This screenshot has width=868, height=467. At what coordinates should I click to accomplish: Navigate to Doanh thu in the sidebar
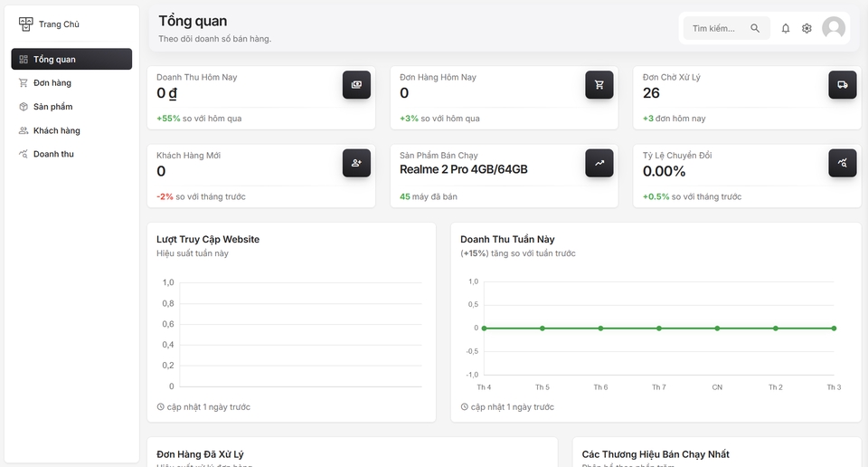pos(53,154)
